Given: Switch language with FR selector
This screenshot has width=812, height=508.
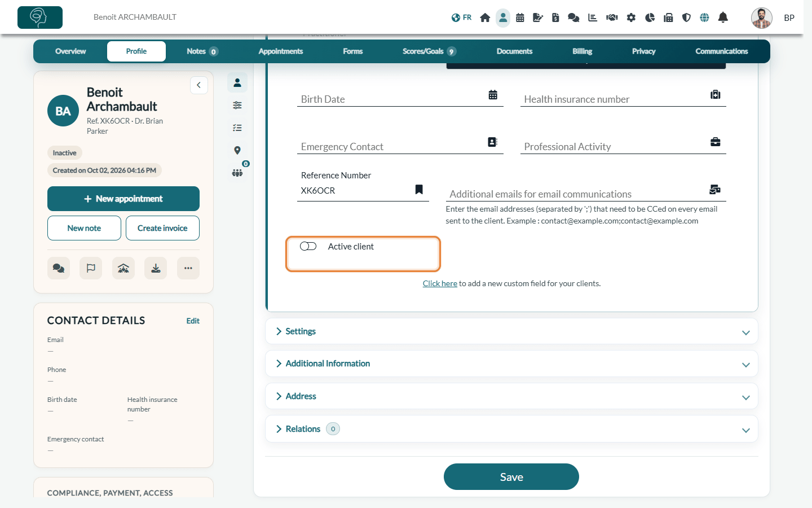Looking at the screenshot, I should coord(461,17).
